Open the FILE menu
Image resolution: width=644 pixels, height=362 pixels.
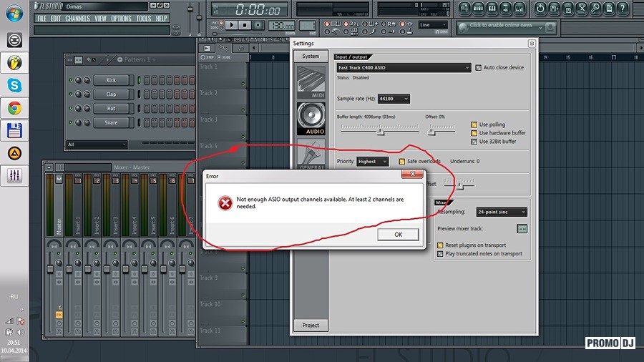pos(42,19)
